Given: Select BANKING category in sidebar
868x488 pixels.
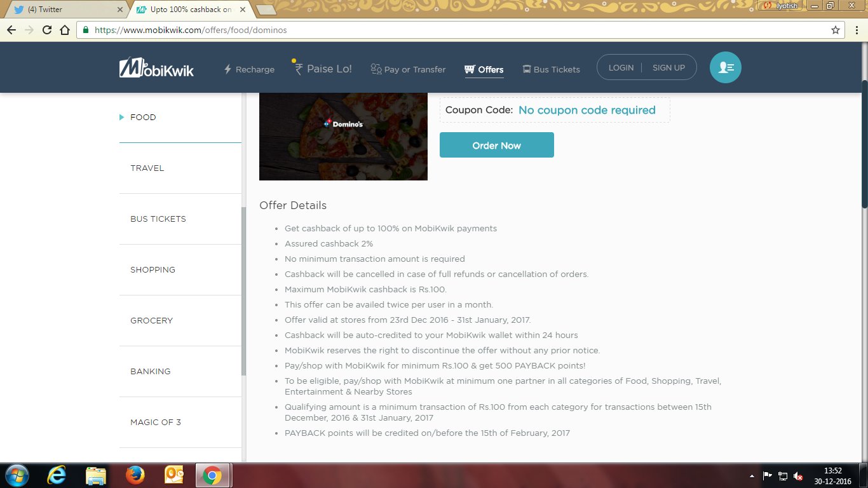Looking at the screenshot, I should [x=151, y=371].
